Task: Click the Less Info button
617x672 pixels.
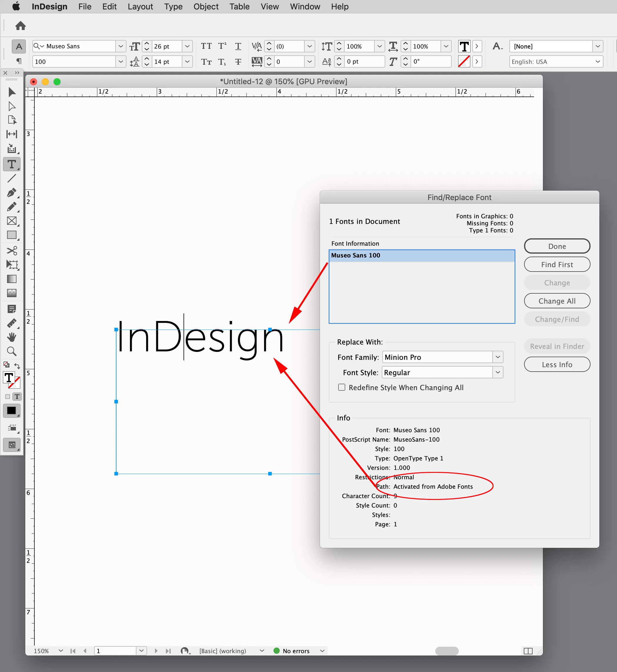Action: pyautogui.click(x=557, y=365)
